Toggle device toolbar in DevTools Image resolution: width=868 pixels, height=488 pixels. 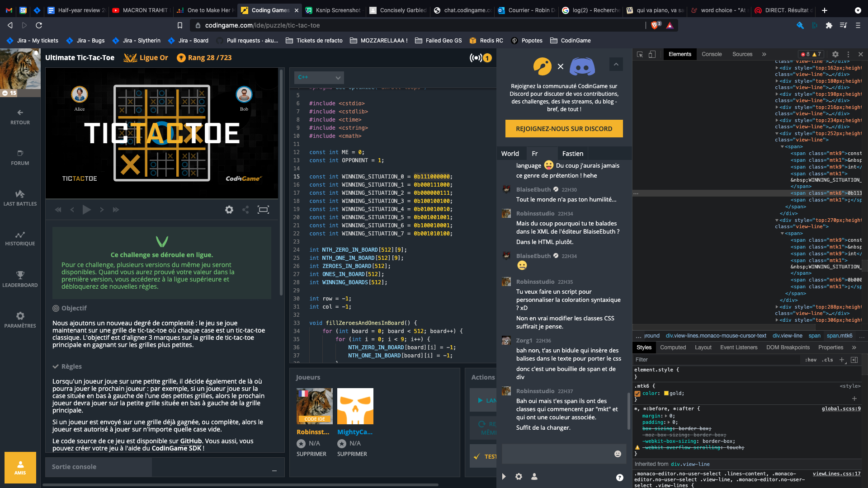652,54
